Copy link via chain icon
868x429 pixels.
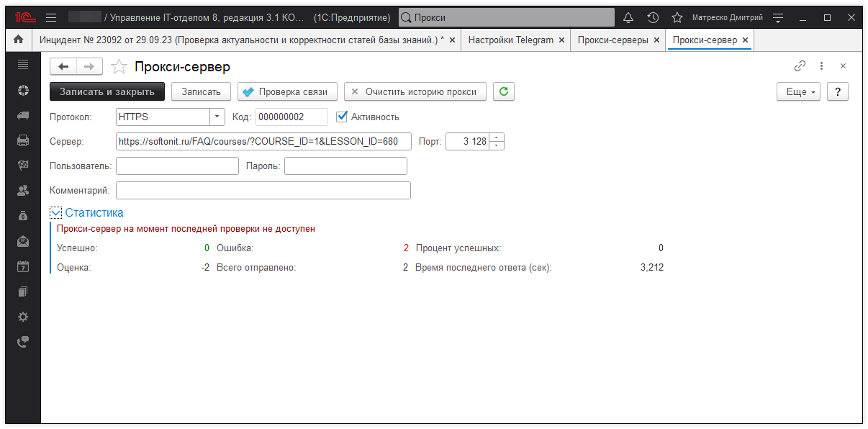coord(800,66)
